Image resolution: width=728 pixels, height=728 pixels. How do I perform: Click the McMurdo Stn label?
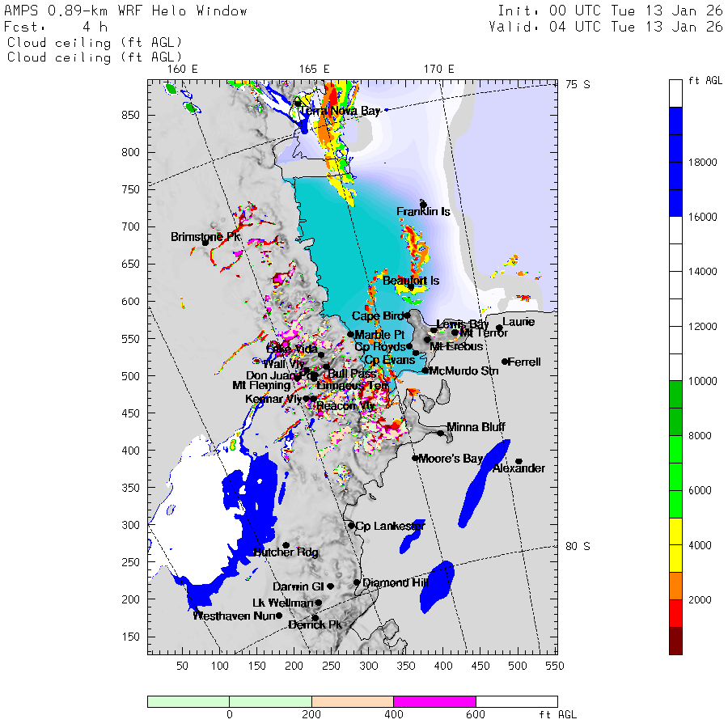click(463, 371)
